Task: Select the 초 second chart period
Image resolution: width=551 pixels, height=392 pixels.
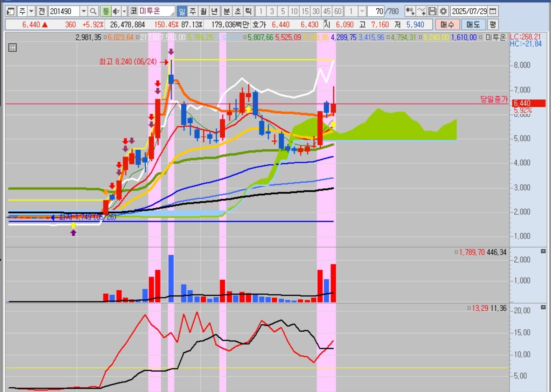Action: pyautogui.click(x=238, y=11)
